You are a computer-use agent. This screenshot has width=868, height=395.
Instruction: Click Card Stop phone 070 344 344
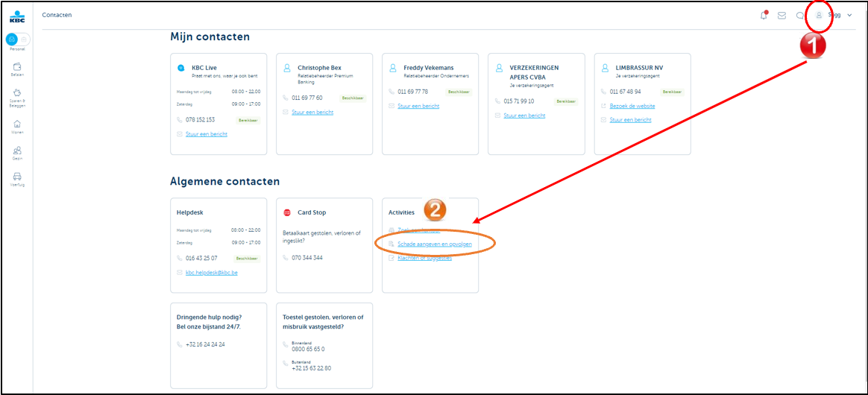(307, 258)
